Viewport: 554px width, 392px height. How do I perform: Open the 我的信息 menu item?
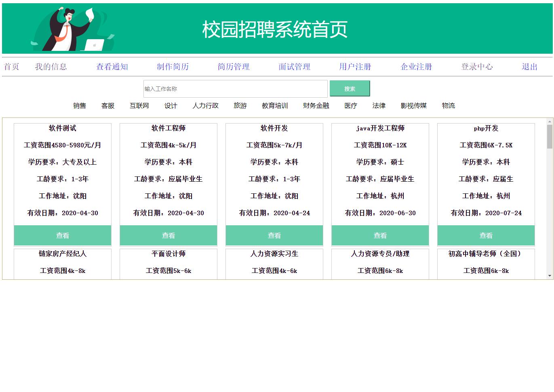pos(51,67)
